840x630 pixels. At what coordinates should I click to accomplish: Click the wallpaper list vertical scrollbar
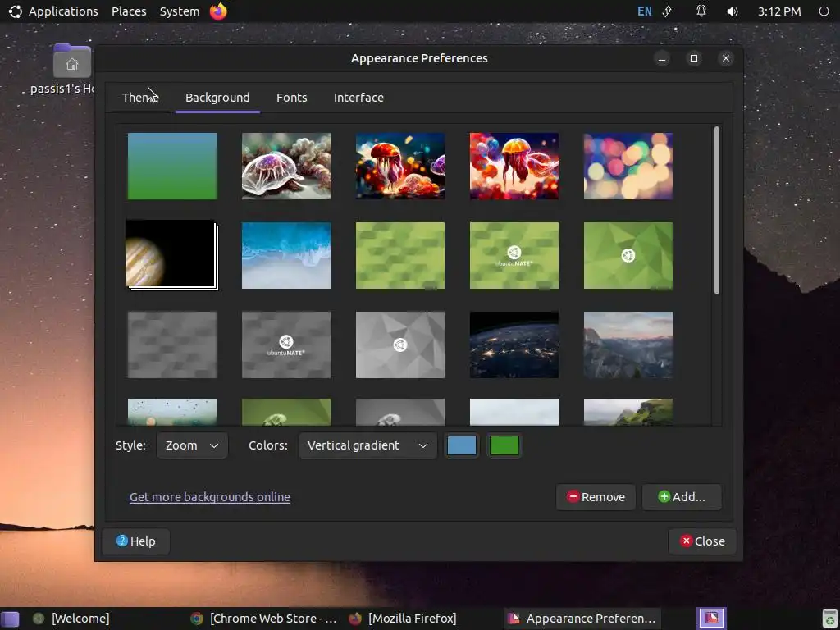pyautogui.click(x=717, y=210)
